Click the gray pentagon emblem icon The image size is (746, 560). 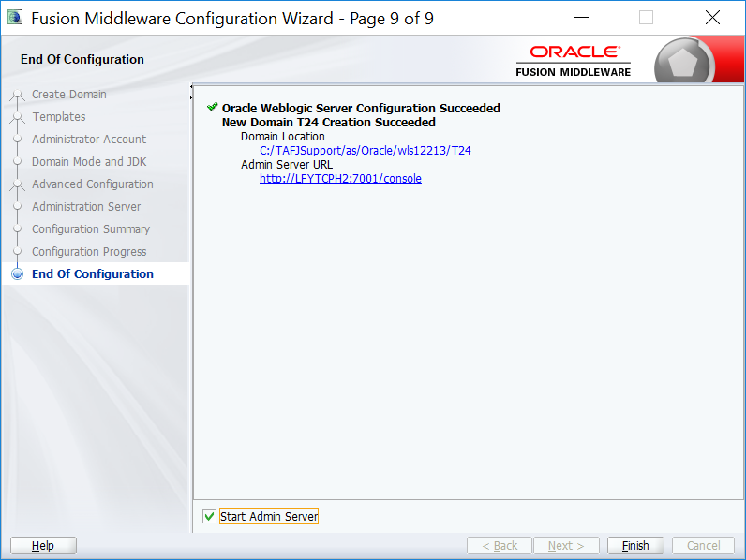point(684,66)
